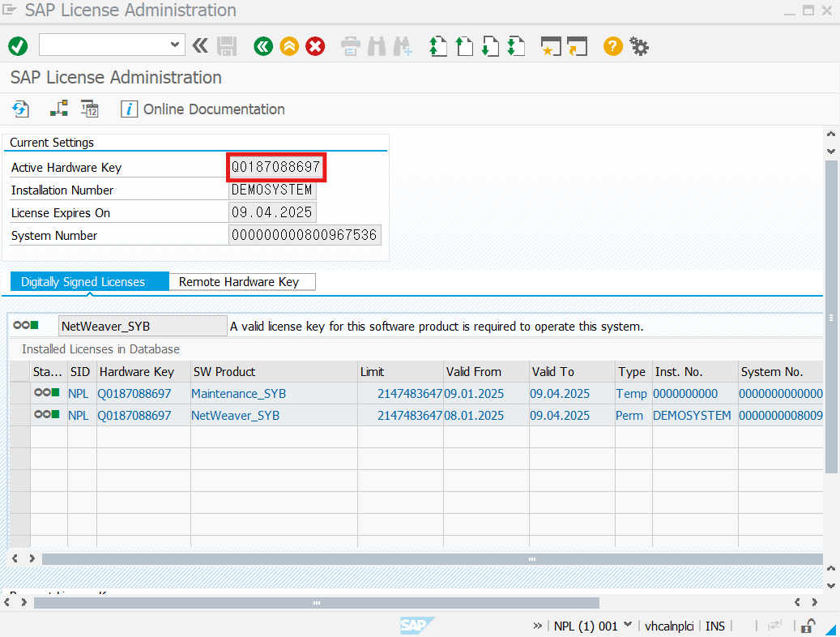Collapse the command field with double-chevron icon

coord(200,46)
